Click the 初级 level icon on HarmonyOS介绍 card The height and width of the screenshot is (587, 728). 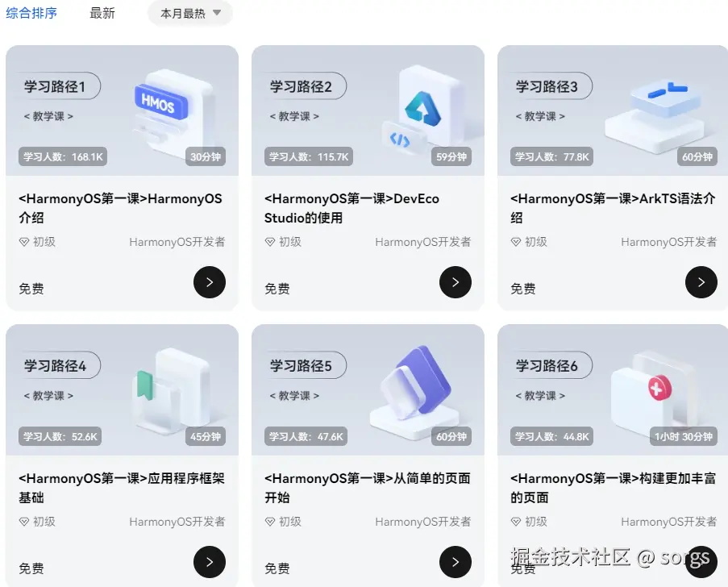coord(23,242)
